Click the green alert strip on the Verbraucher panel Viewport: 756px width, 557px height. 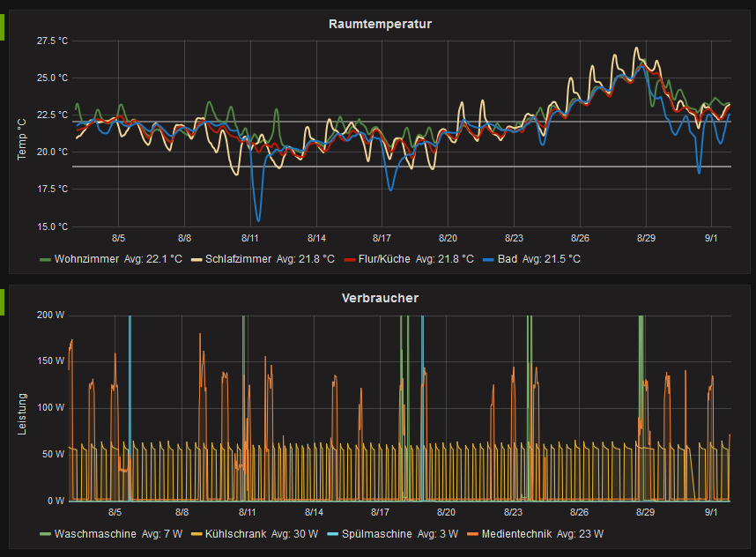[x=4, y=301]
